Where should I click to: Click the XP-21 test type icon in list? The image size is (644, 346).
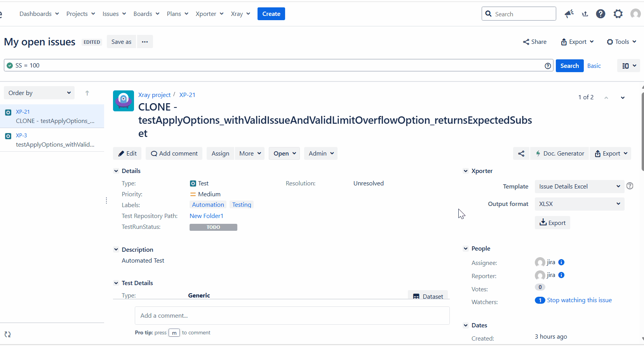click(x=8, y=112)
